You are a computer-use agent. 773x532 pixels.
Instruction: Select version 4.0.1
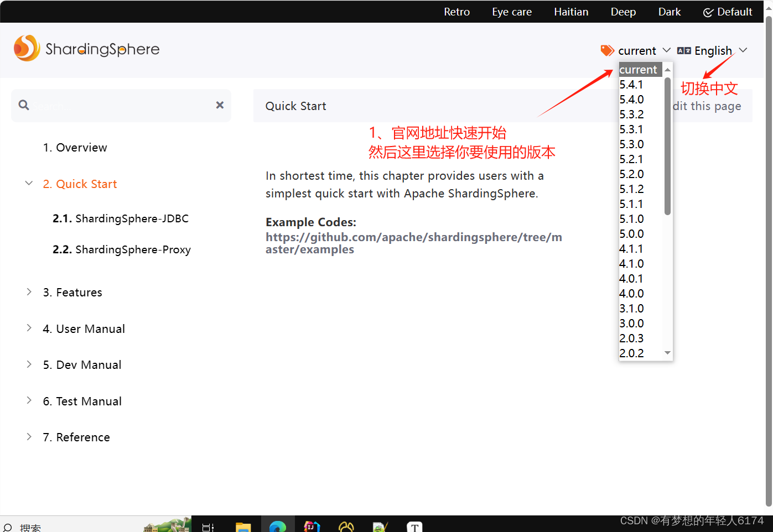point(640,279)
